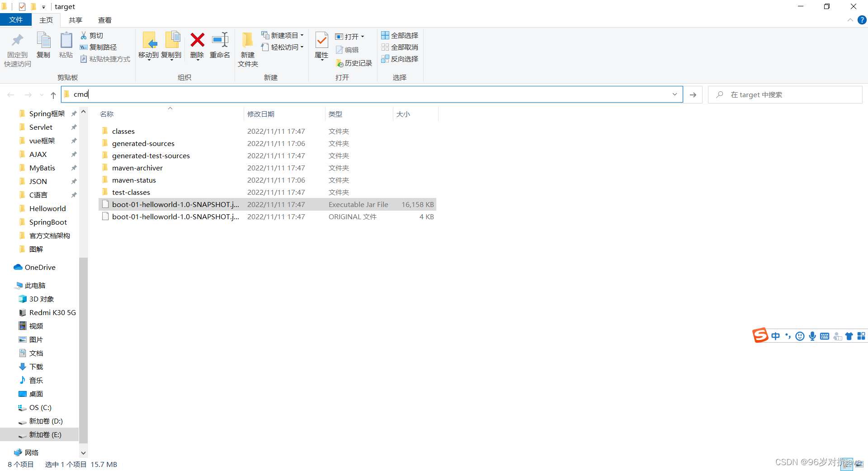Click Copy path (复制路径) button
Viewport: 868px width, 471px height.
98,47
